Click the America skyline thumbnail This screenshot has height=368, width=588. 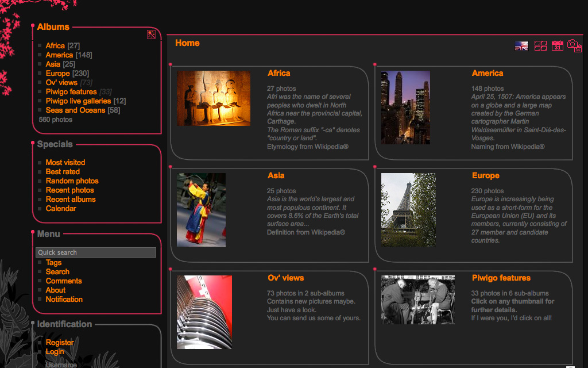[x=405, y=108]
